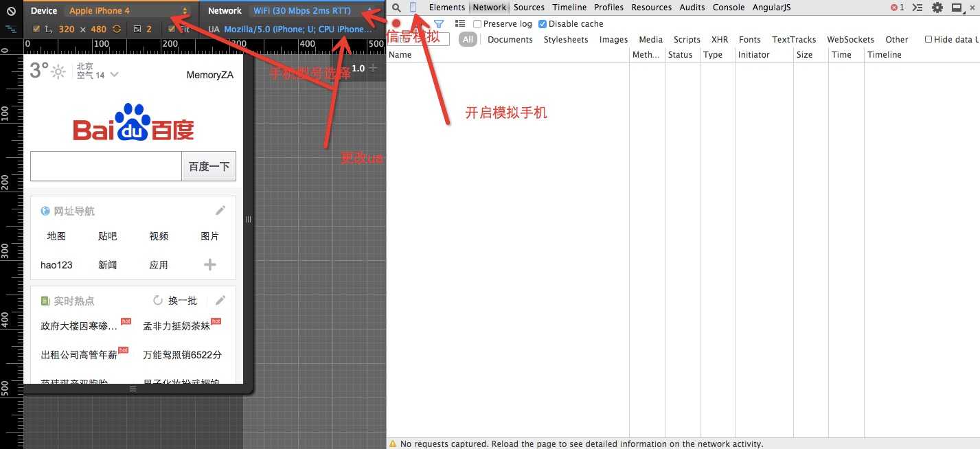Click the plus icon to add a site

210,264
